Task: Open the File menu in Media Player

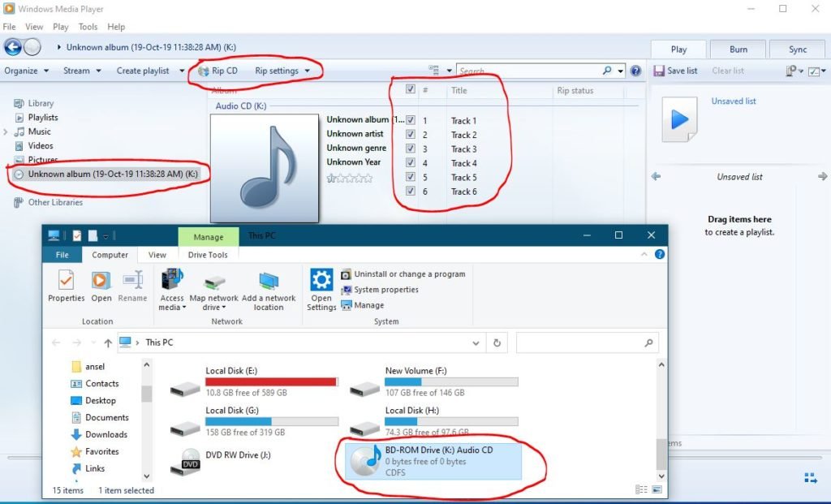Action: point(9,27)
